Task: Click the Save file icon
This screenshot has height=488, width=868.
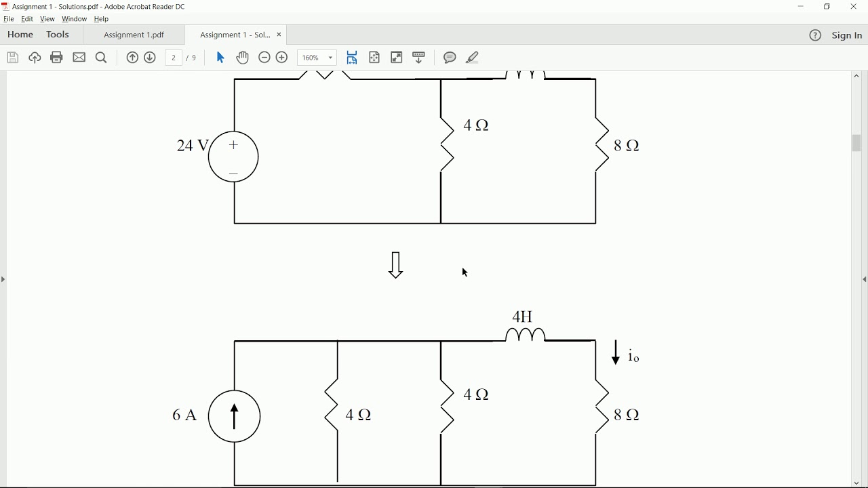Action: [x=12, y=58]
